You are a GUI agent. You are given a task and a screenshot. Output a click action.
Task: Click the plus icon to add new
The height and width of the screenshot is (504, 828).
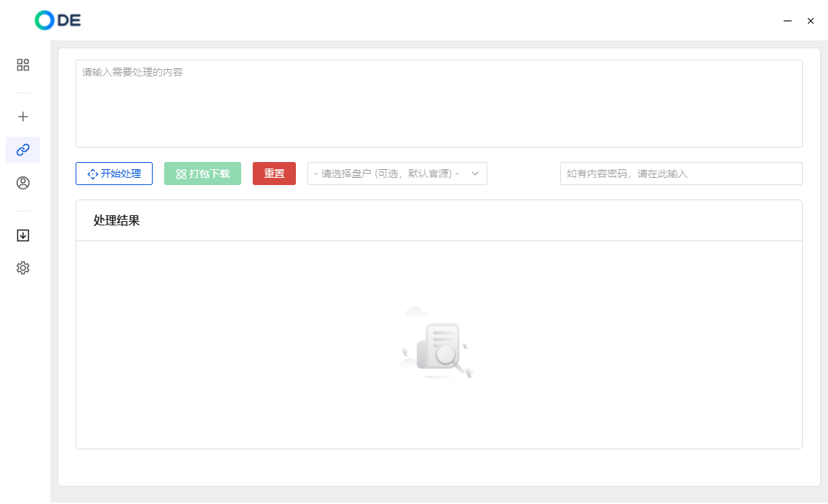click(22, 116)
